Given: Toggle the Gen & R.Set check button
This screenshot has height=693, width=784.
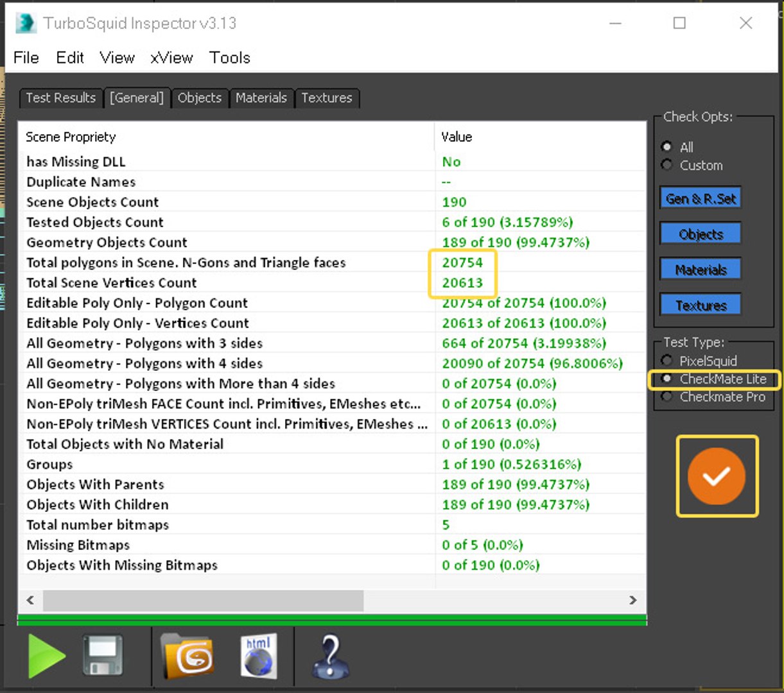Looking at the screenshot, I should [701, 198].
